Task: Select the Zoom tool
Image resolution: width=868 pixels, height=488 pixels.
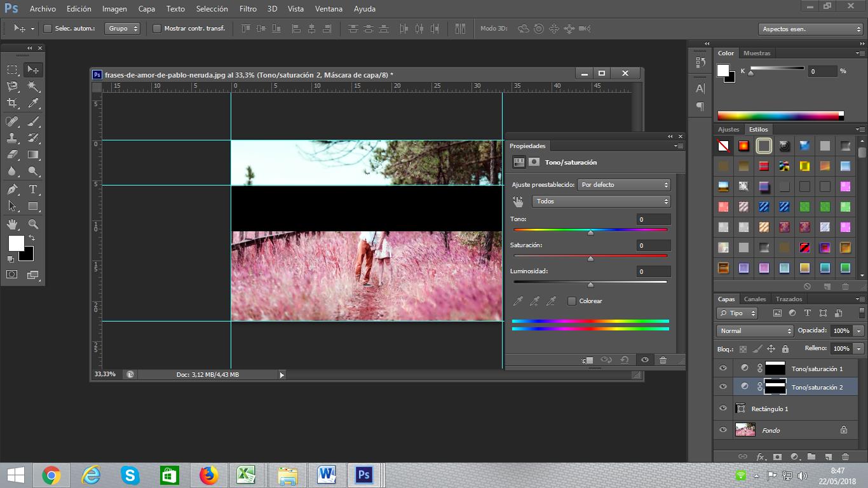Action: point(33,224)
